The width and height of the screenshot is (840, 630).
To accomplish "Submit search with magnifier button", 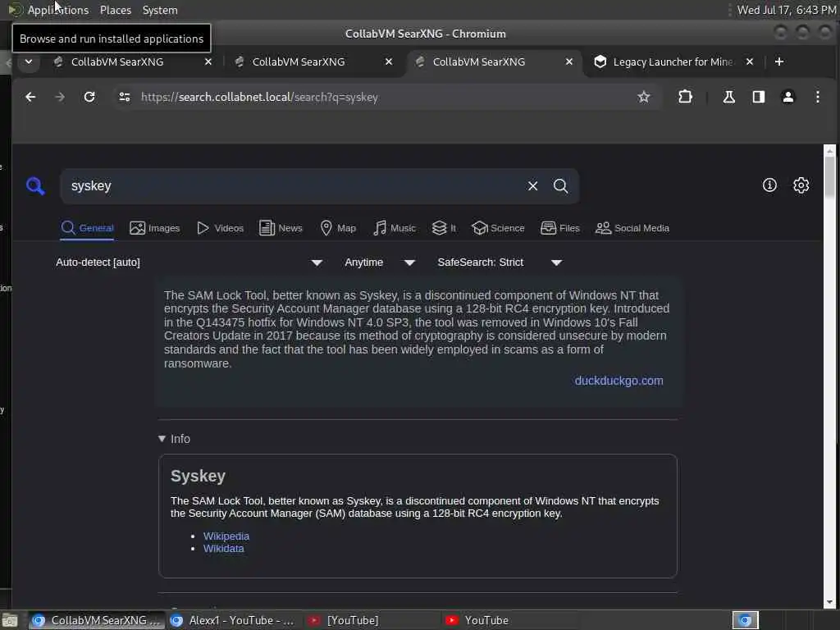I will point(560,186).
